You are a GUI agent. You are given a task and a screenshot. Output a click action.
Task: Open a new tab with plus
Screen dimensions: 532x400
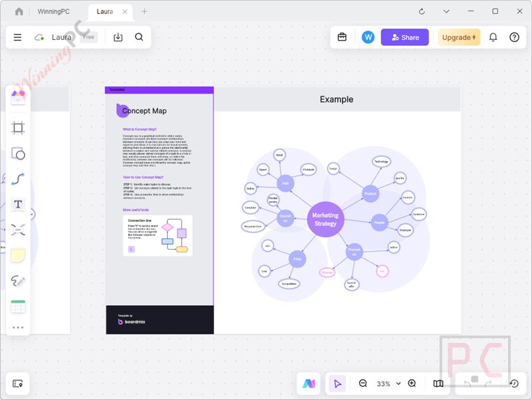pyautogui.click(x=144, y=11)
